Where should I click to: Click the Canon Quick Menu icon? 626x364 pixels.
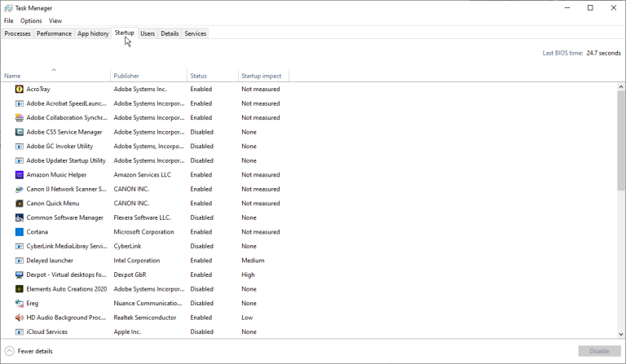pyautogui.click(x=20, y=204)
